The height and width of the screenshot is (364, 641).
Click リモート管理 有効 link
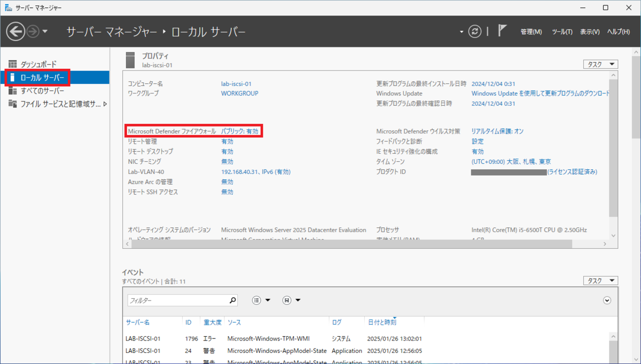(227, 141)
